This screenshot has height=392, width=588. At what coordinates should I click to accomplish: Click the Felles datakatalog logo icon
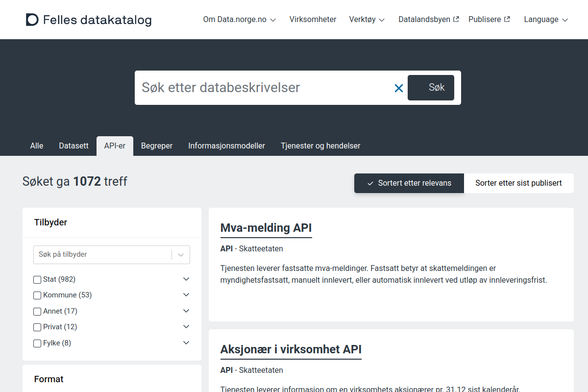(x=32, y=20)
